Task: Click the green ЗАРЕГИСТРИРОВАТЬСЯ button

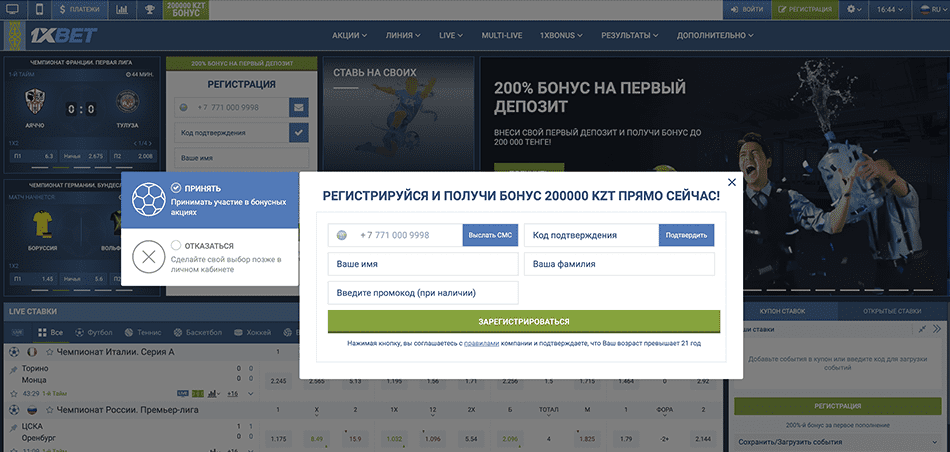Action: coord(524,322)
